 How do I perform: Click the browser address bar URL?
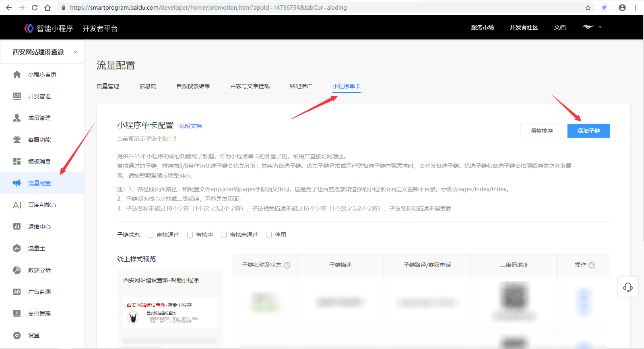pyautogui.click(x=208, y=8)
